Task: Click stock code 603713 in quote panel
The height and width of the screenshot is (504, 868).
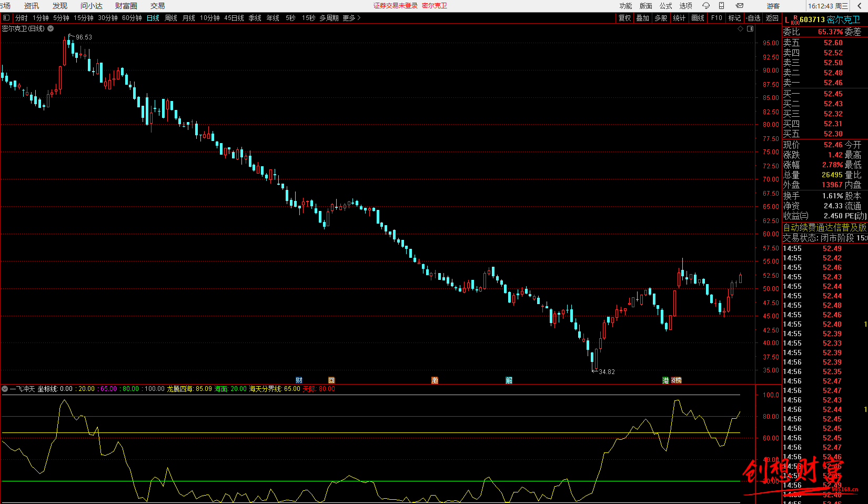Action: coord(812,19)
